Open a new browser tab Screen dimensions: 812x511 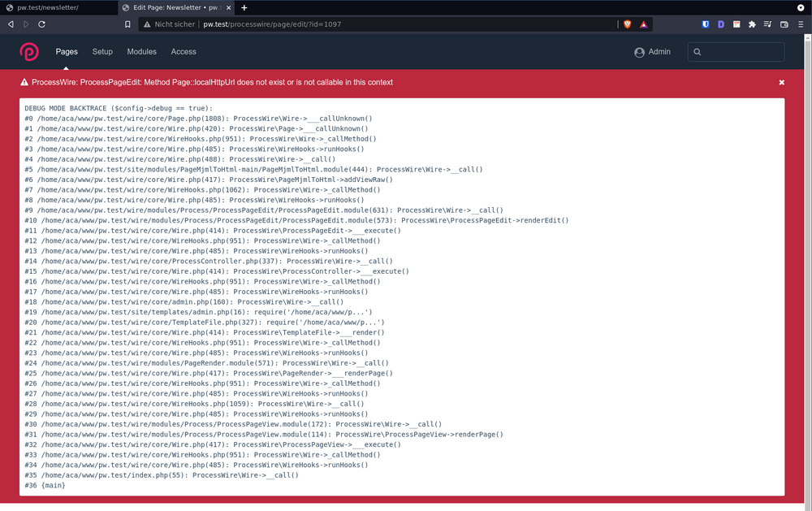[x=244, y=7]
